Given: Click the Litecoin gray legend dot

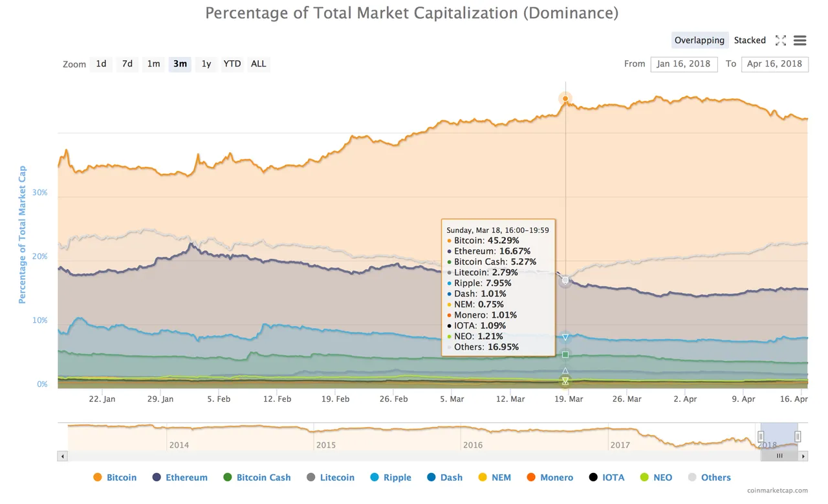Looking at the screenshot, I should (310, 477).
